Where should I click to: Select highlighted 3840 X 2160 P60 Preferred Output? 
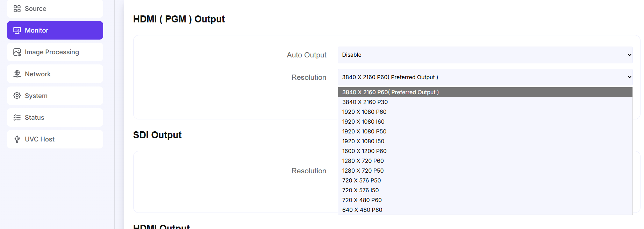pyautogui.click(x=485, y=92)
